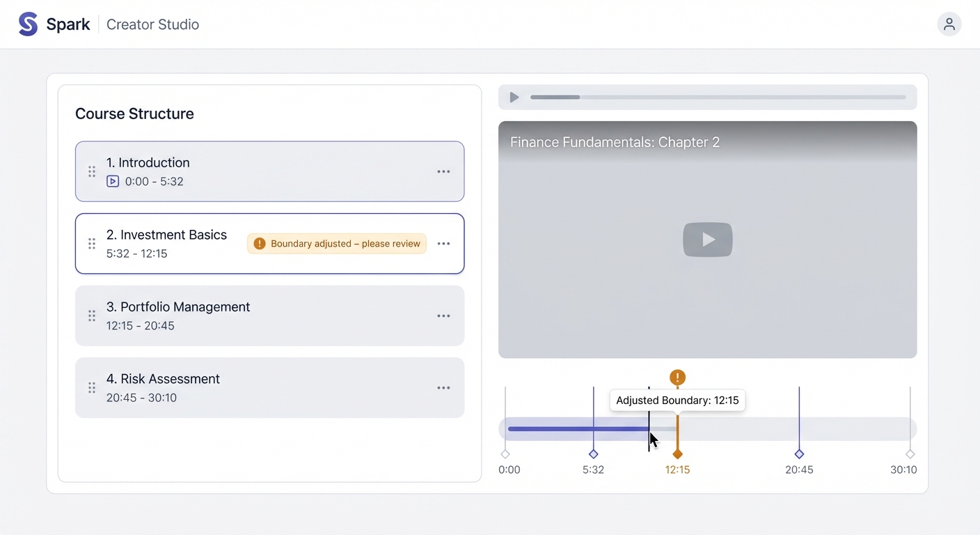Image resolution: width=980 pixels, height=535 pixels.
Task: Click the '12:15 - 20:45' time range
Action: tap(141, 326)
